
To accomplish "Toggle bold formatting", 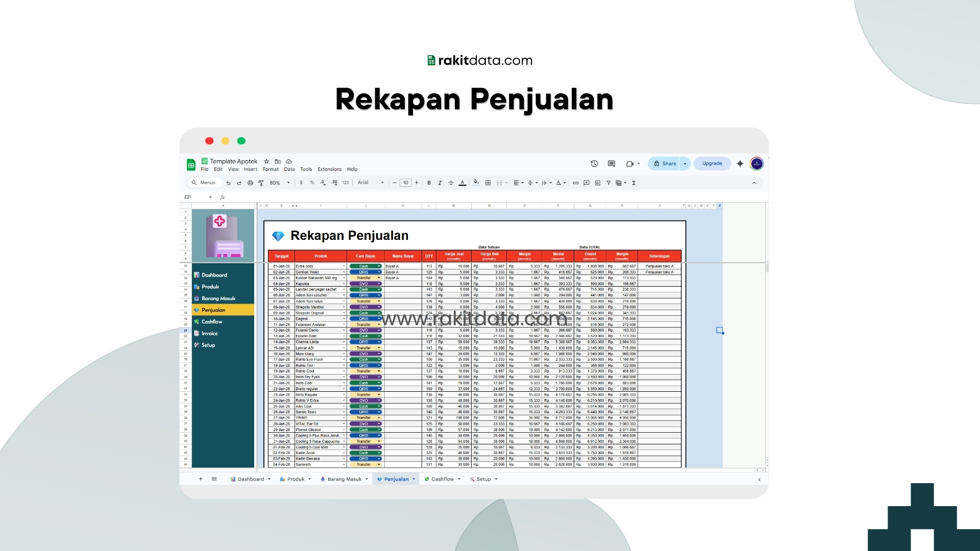I will [x=429, y=183].
